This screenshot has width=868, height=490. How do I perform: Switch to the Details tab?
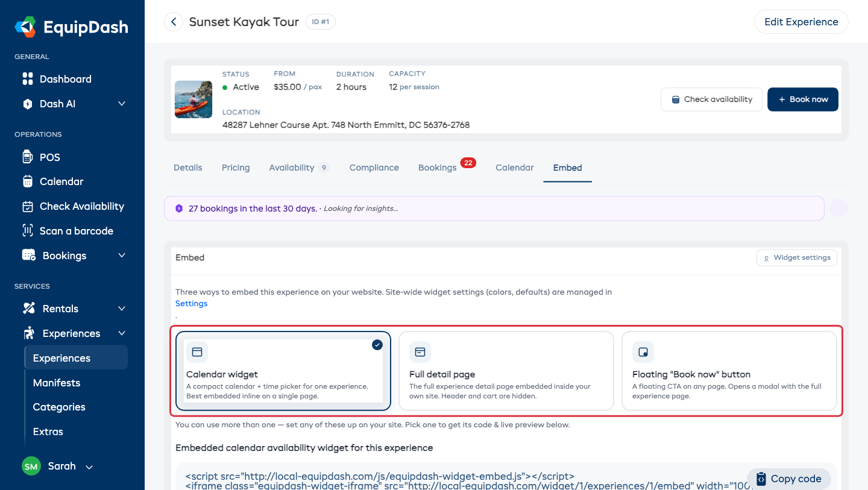click(188, 168)
